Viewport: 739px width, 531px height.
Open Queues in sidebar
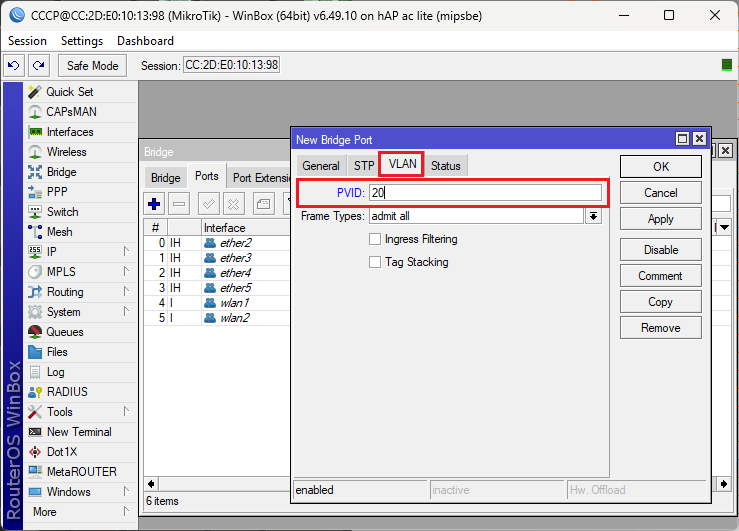pyautogui.click(x=65, y=332)
